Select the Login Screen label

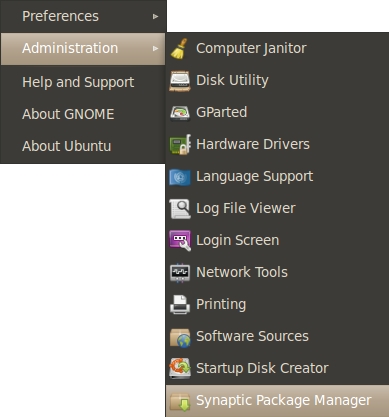point(237,241)
